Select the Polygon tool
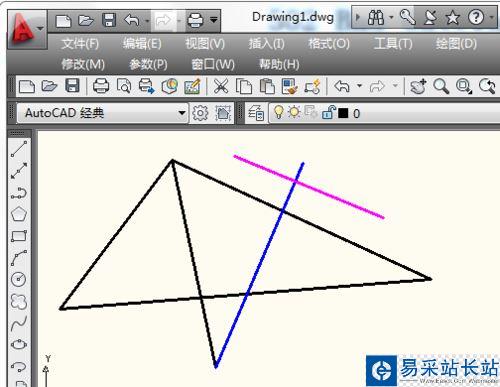Viewport: 500px width, 387px height. (19, 214)
